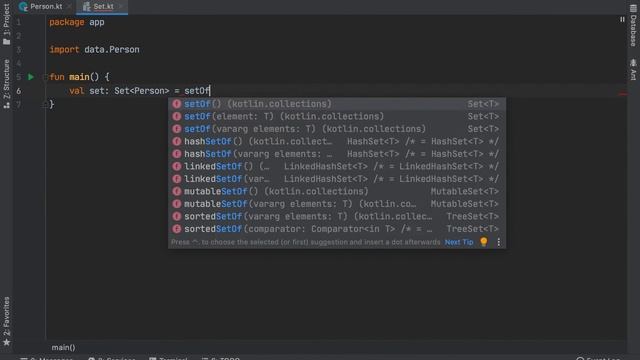This screenshot has width=640, height=360.
Task: Click line number 1 in gutter
Action: pos(19,22)
